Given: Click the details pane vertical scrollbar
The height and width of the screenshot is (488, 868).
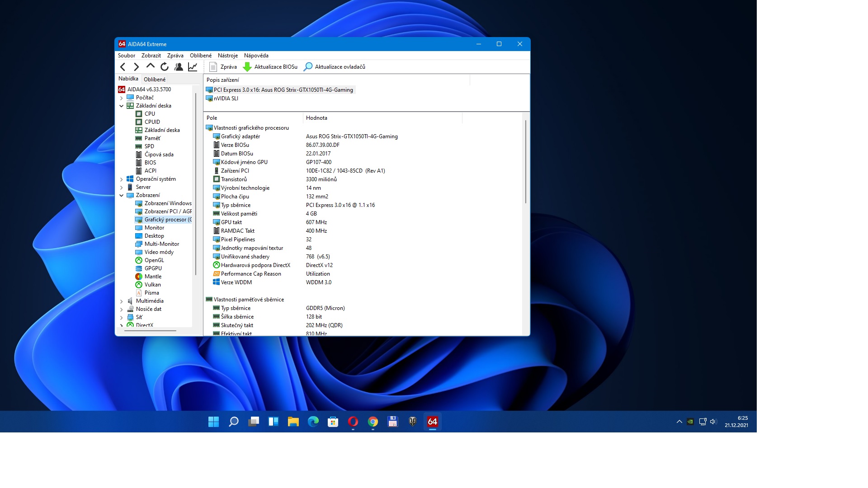Looking at the screenshot, I should point(525,161).
